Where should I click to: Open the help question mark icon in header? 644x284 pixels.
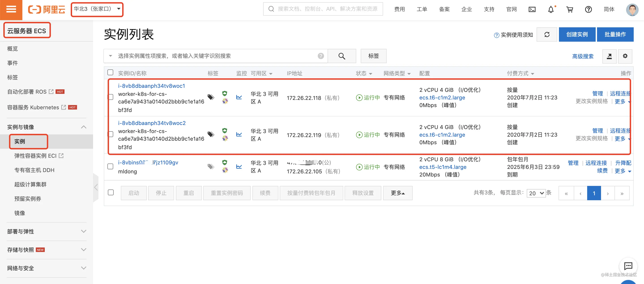588,9
